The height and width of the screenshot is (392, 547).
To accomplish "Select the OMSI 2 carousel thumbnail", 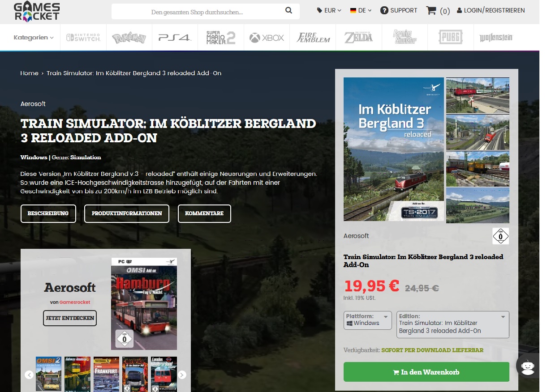I will point(48,374).
